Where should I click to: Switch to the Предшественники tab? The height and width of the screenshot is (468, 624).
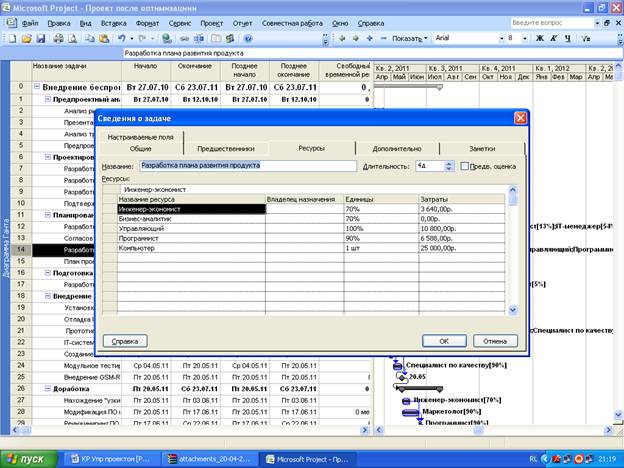[225, 147]
